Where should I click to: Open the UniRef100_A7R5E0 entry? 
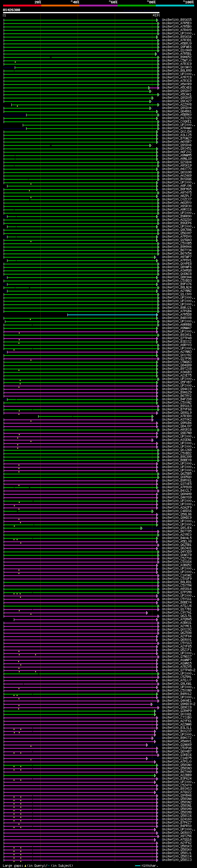[x=177, y=23]
